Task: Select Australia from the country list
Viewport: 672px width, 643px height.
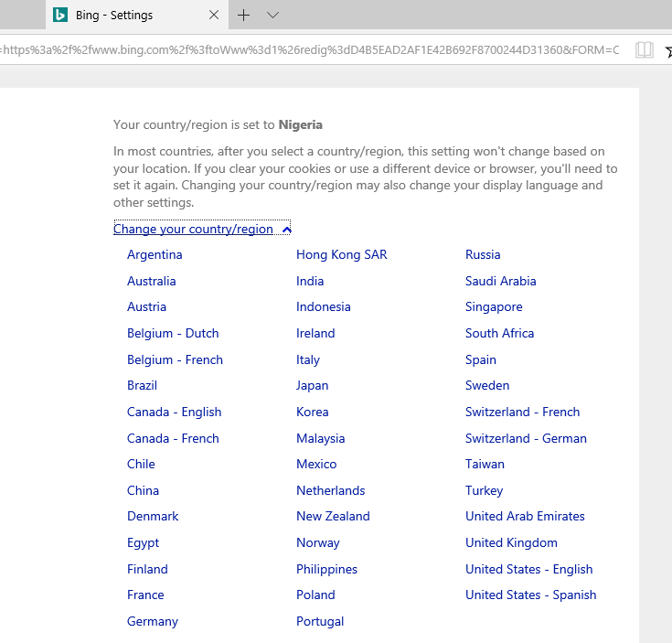Action: 151,281
